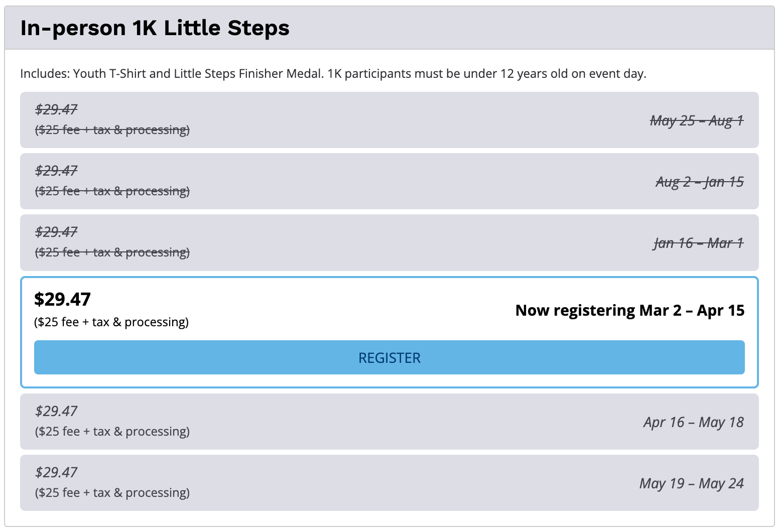Click the struck-through fee note in the May 25 – Aug 1 row

coord(112,130)
